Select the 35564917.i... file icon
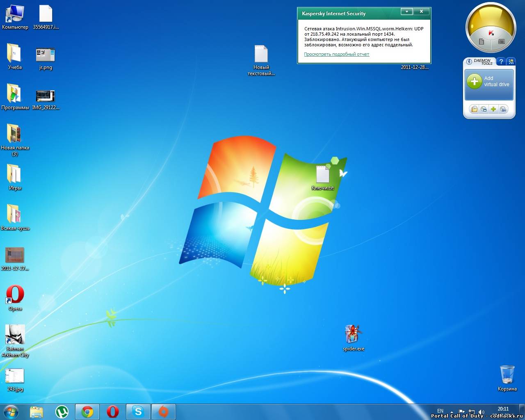 point(46,17)
